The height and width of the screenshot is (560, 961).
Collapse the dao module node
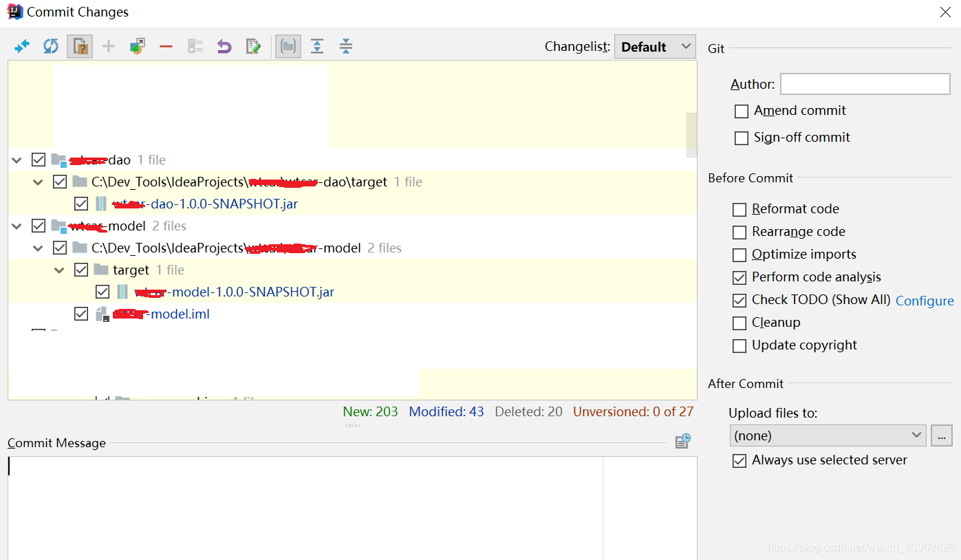tap(17, 160)
